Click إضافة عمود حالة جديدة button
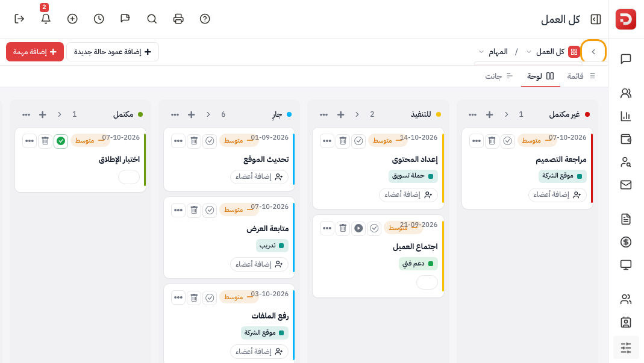This screenshot has width=644, height=363. [x=113, y=52]
